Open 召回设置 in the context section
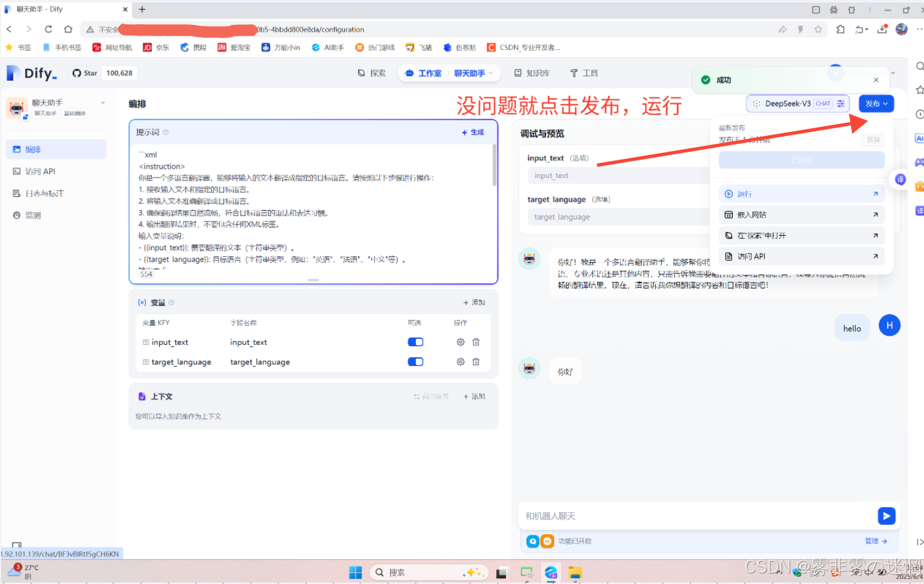Screen dimensions: 924x584 431,397
